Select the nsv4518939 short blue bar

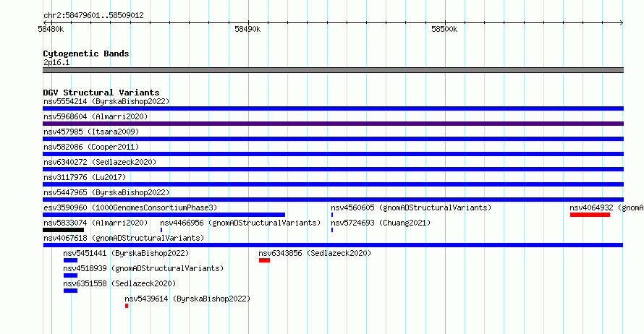70,275
